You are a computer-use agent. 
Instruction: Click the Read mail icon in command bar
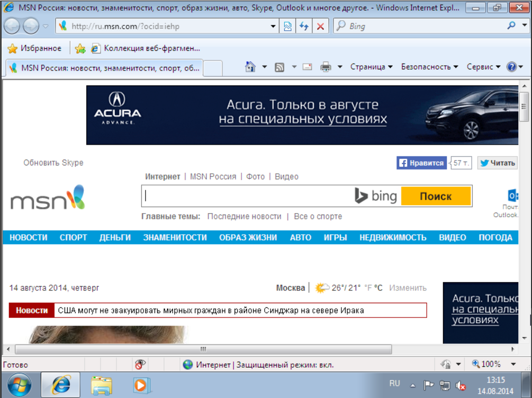[x=308, y=67]
